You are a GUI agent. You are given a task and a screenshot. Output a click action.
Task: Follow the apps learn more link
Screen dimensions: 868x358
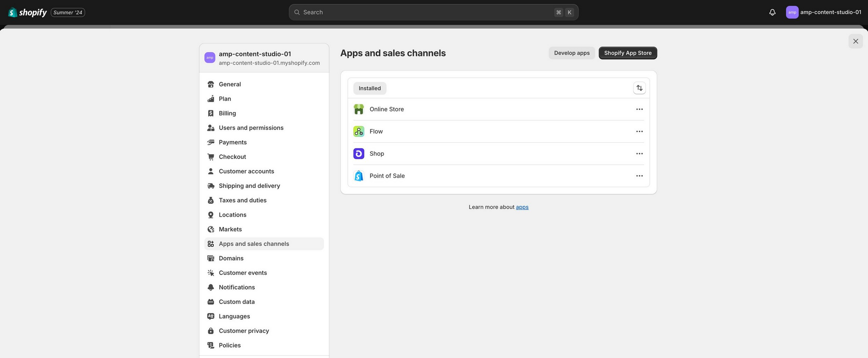522,207
